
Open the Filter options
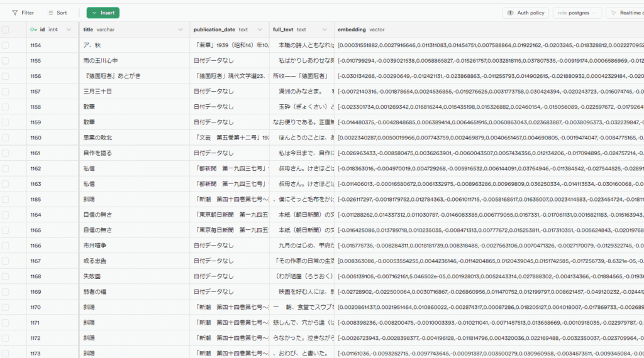click(x=23, y=13)
